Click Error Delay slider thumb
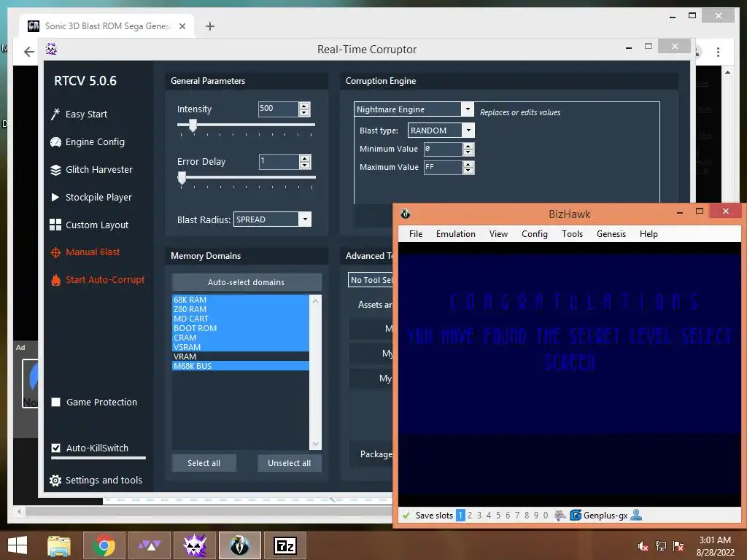Viewport: 747px width, 560px height. coord(182,178)
